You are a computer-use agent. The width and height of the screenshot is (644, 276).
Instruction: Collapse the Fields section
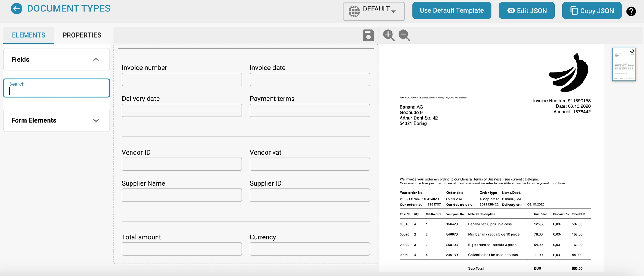point(96,59)
